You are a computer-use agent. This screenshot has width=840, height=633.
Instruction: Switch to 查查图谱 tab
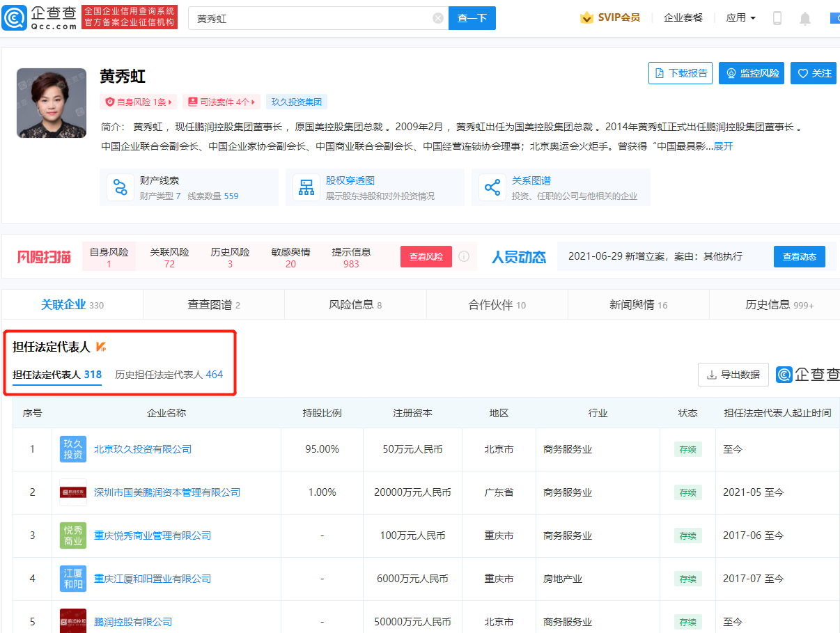pos(214,305)
